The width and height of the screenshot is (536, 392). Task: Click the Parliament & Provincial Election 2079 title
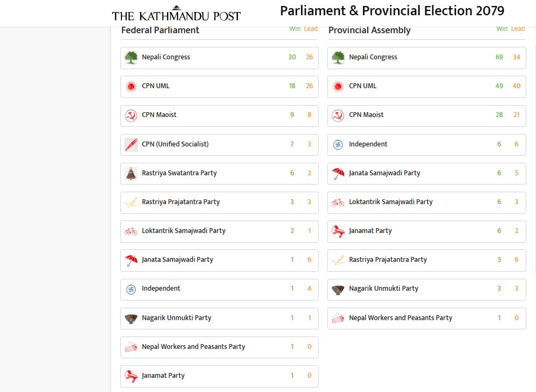tap(392, 10)
